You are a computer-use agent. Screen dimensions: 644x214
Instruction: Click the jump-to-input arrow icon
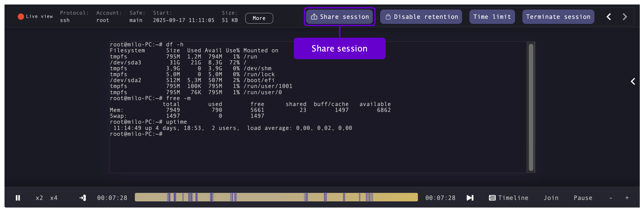83,198
